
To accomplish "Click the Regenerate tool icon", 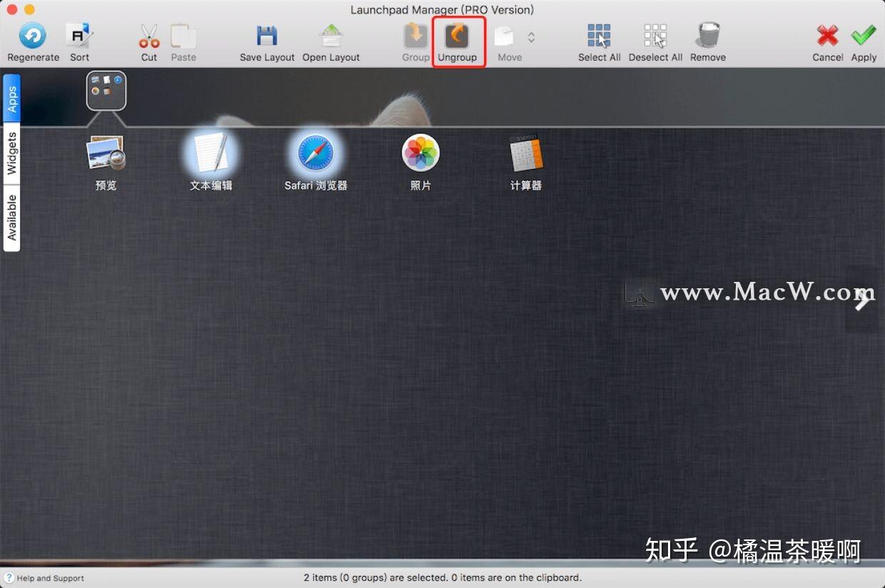I will click(x=31, y=34).
